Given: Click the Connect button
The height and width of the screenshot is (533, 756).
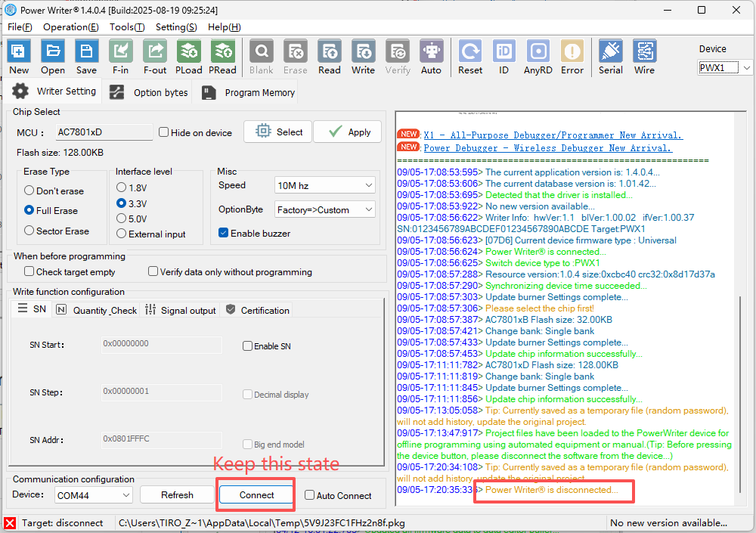Looking at the screenshot, I should pos(256,495).
